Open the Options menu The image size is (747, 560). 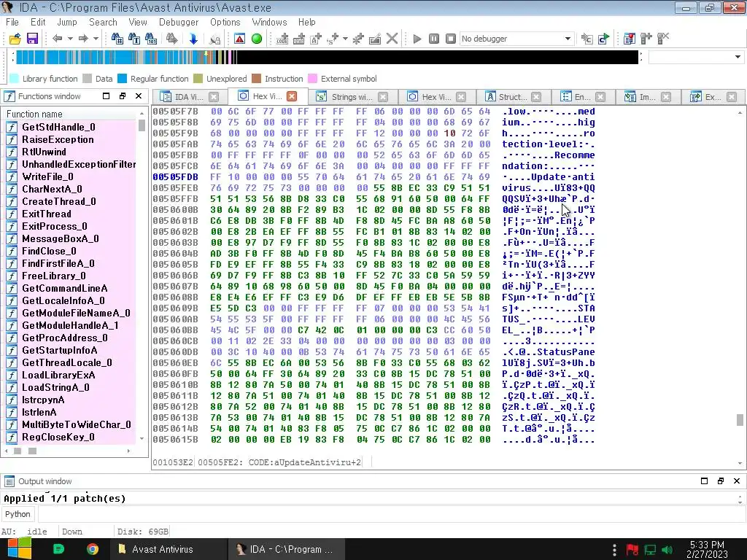pyautogui.click(x=225, y=22)
